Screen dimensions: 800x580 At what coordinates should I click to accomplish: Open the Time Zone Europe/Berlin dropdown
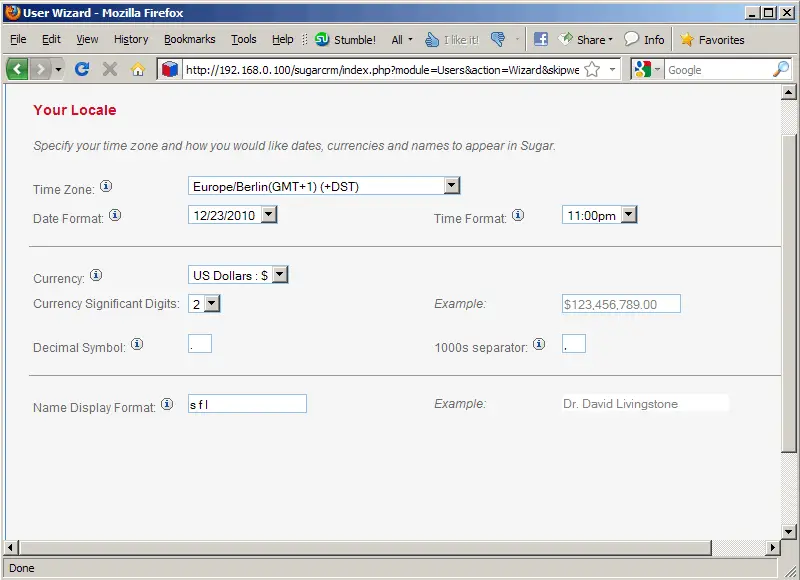tap(324, 186)
